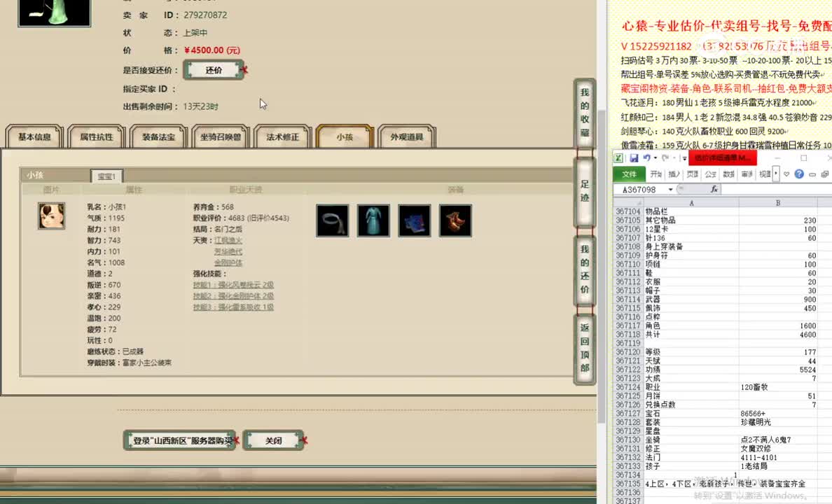Click the 还价 counter-offer button
This screenshot has height=504, width=832.
coord(214,69)
